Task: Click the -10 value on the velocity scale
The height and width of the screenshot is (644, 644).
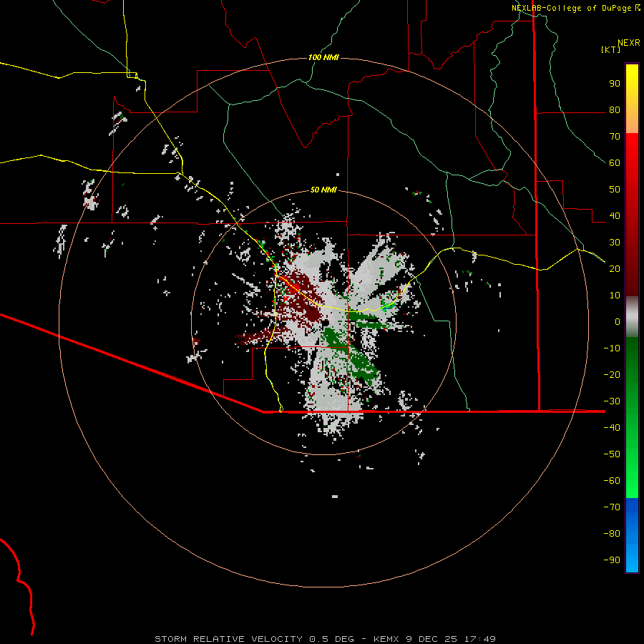Action: 612,348
